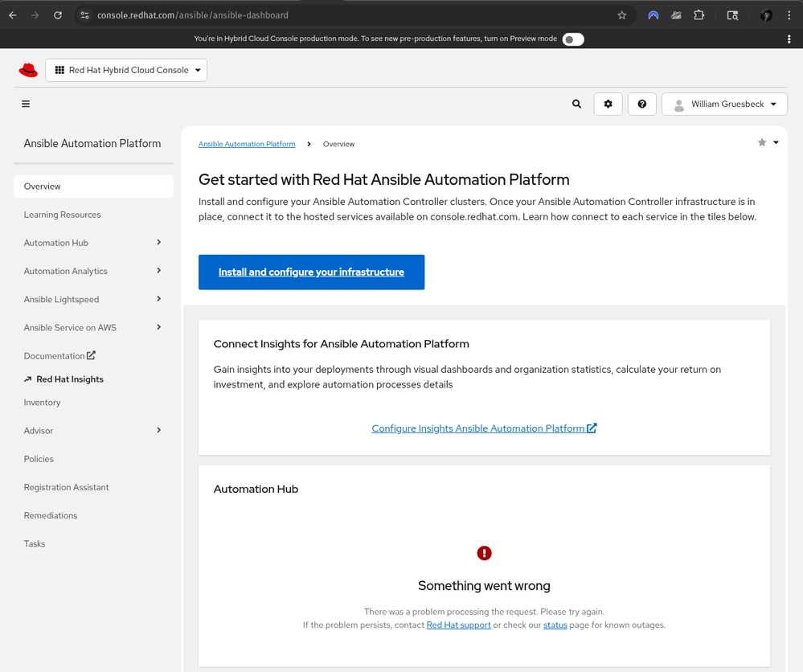This screenshot has height=672, width=803.
Task: Open Red Hat Hybrid Cloud Console dropdown
Action: pyautogui.click(x=126, y=71)
